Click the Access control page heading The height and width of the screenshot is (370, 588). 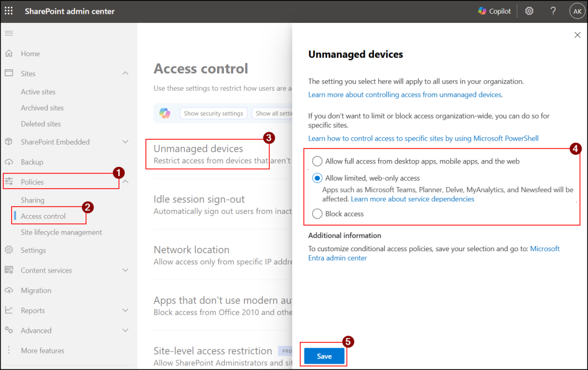coord(201,68)
